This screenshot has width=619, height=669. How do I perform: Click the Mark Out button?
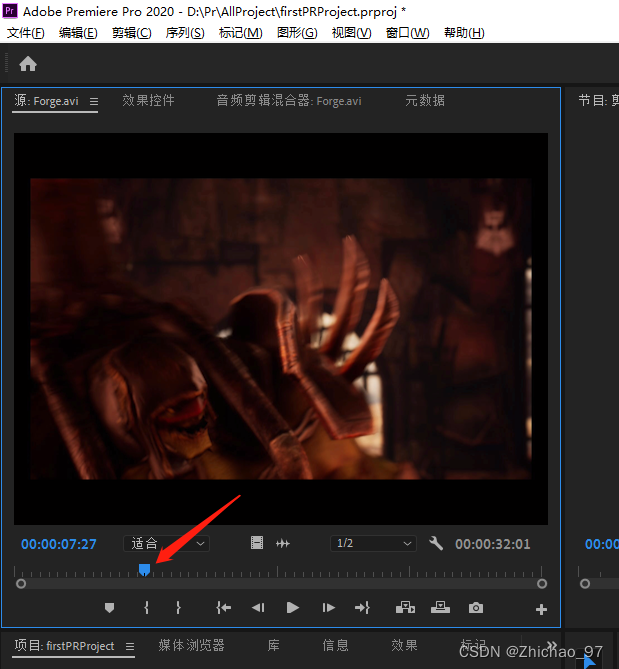click(178, 608)
